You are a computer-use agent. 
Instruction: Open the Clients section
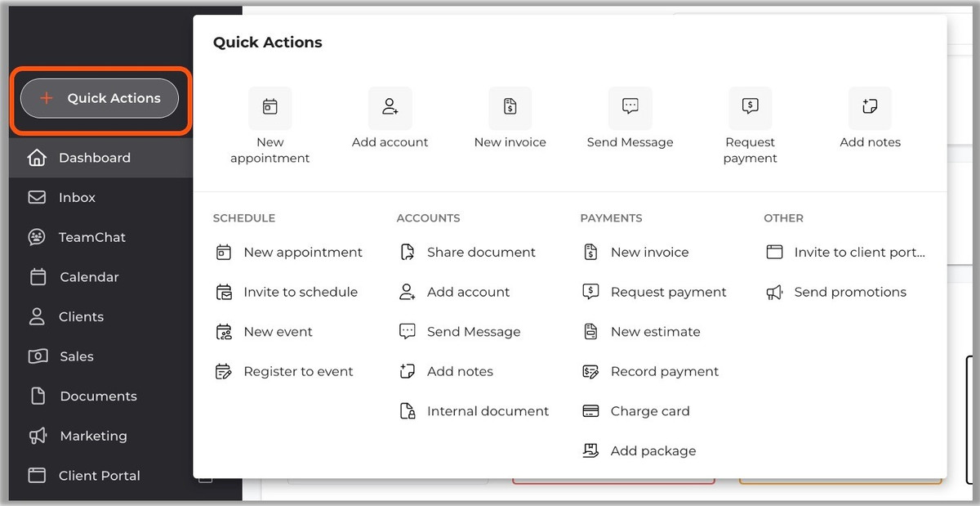[x=81, y=316]
